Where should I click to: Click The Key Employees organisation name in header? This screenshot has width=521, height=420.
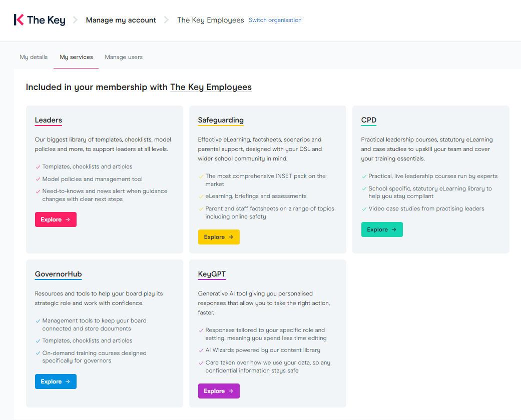[x=211, y=20]
